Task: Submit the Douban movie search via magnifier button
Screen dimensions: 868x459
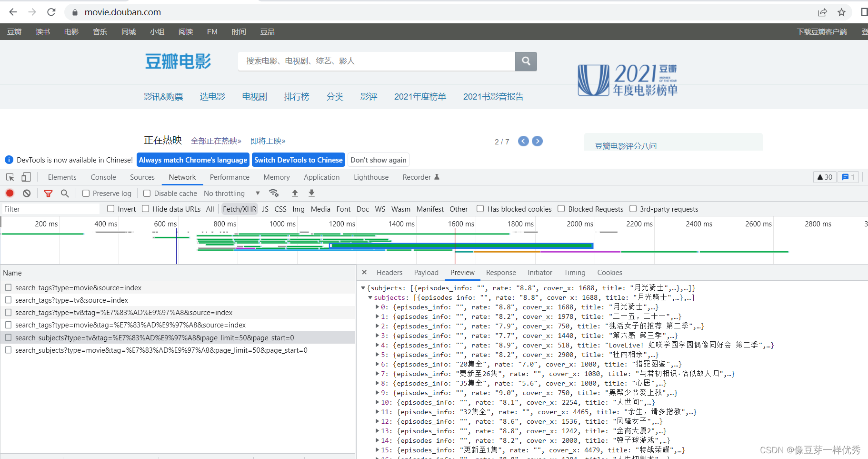Action: click(x=526, y=61)
